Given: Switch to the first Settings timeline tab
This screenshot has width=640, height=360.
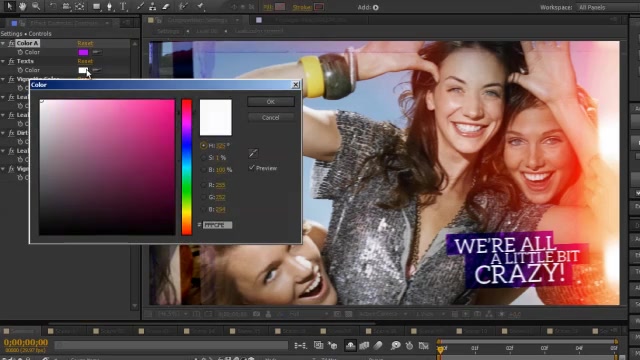Looking at the screenshot, I should point(22,331).
